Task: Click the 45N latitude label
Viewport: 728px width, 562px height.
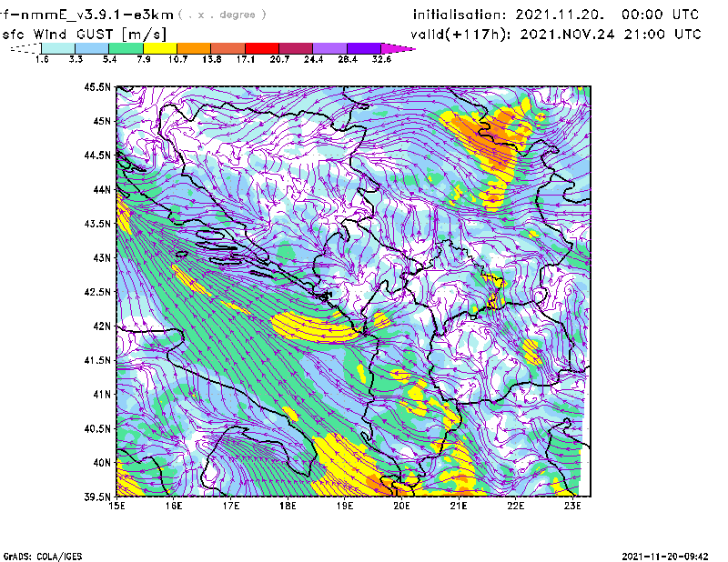Action: tap(102, 121)
